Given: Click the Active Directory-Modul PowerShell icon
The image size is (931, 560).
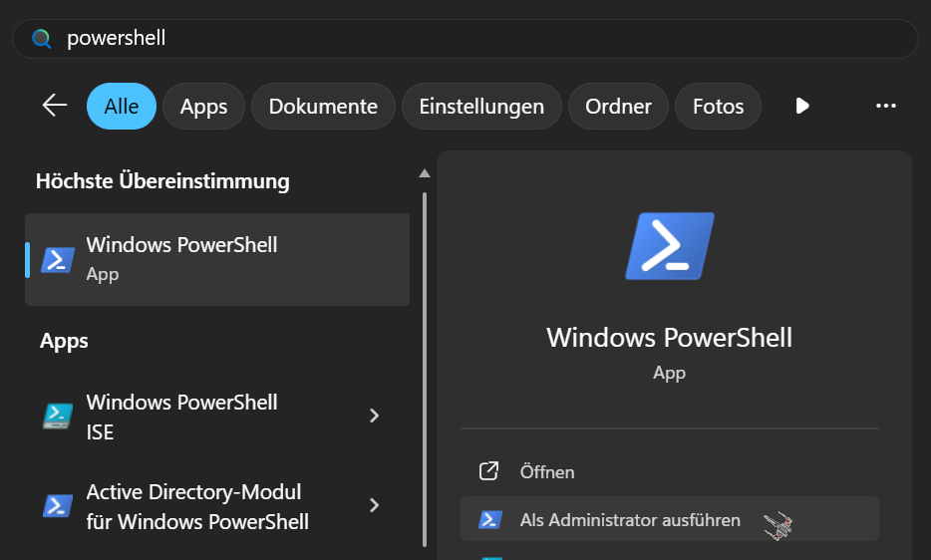Looking at the screenshot, I should (x=58, y=506).
